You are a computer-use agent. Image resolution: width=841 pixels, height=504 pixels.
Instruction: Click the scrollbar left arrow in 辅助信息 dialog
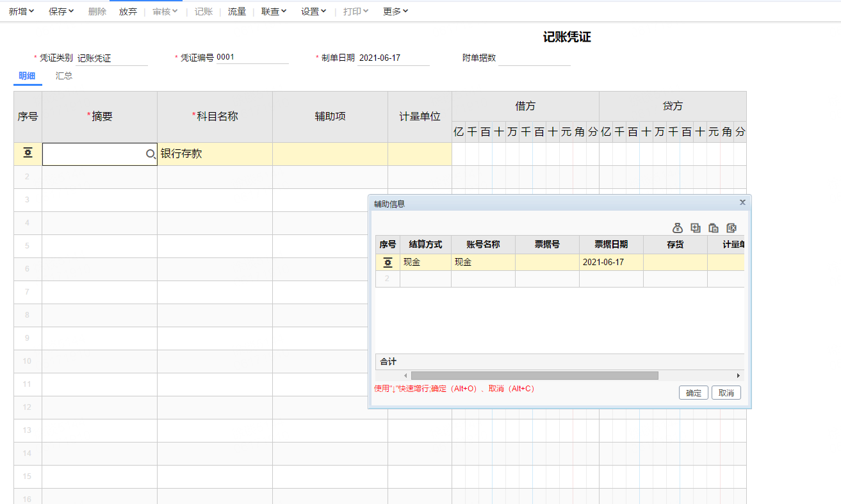pos(405,376)
